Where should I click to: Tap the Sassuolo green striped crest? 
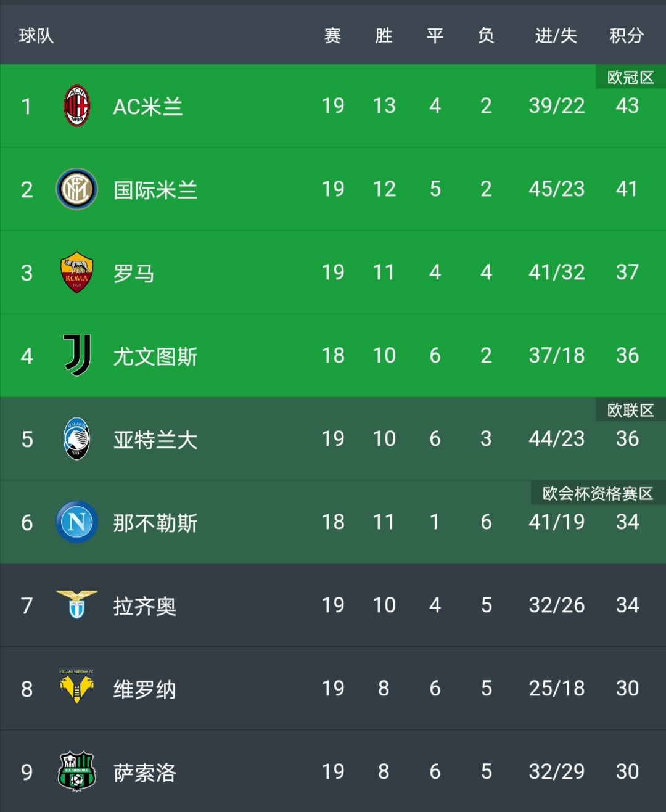77,771
